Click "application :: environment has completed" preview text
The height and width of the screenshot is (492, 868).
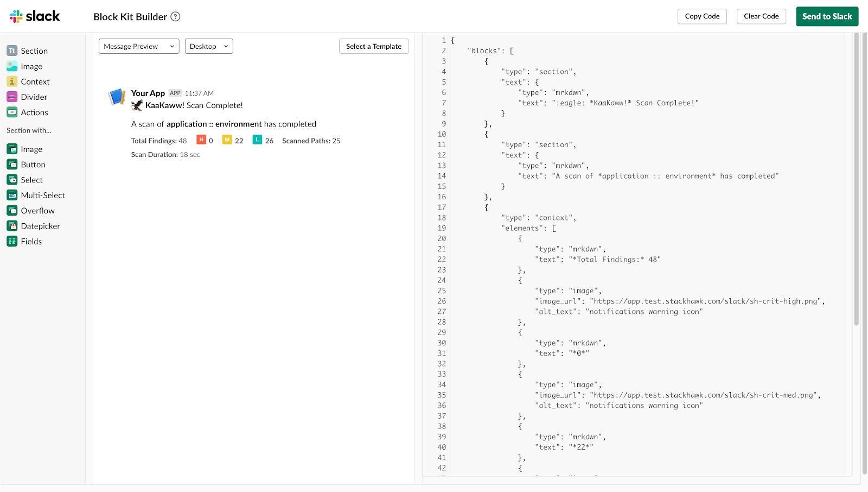coord(241,124)
